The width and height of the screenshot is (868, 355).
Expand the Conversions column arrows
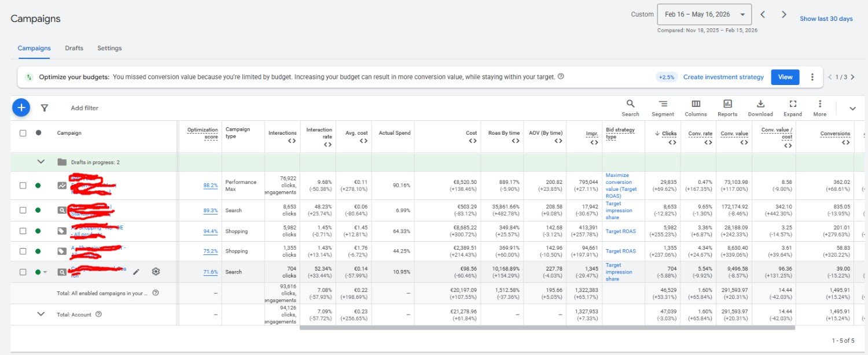coord(846,142)
